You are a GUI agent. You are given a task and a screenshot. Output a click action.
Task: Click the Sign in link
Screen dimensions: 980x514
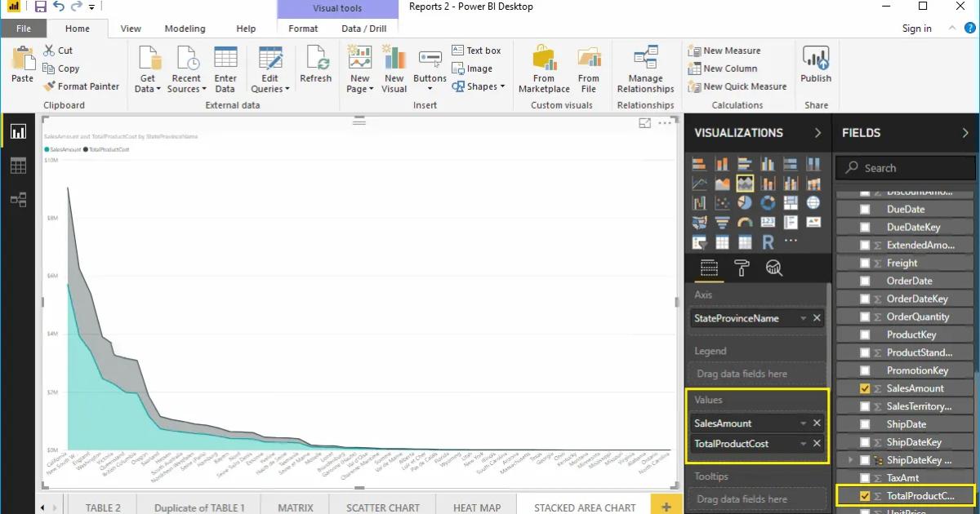point(915,28)
